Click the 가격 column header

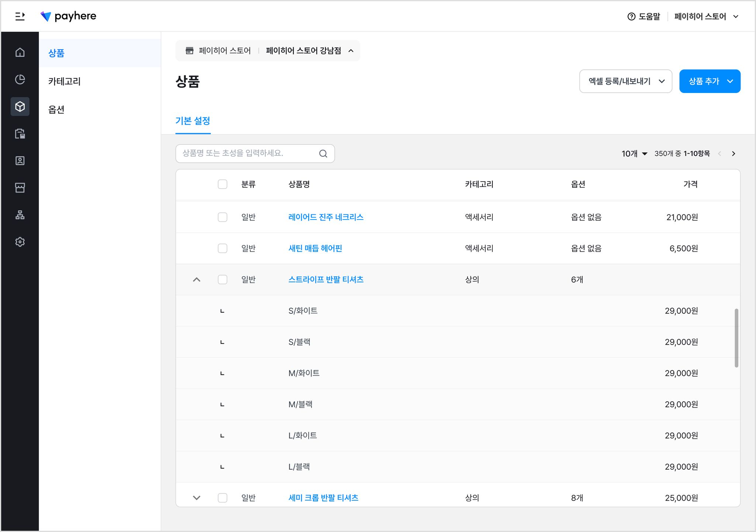(690, 184)
